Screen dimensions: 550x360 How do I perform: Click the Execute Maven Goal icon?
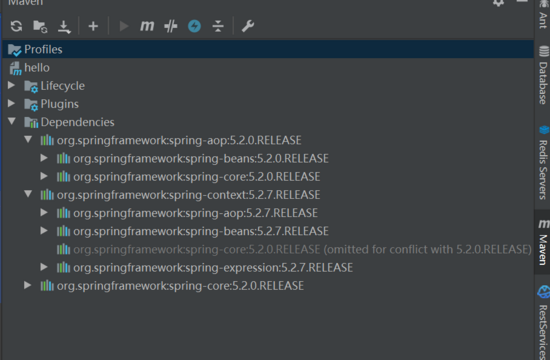(x=147, y=26)
